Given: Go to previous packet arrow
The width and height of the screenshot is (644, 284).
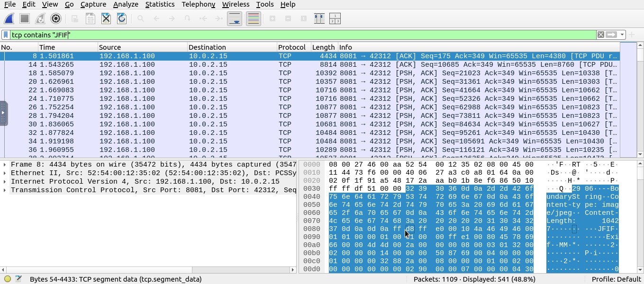Looking at the screenshot, I should pyautogui.click(x=156, y=18).
